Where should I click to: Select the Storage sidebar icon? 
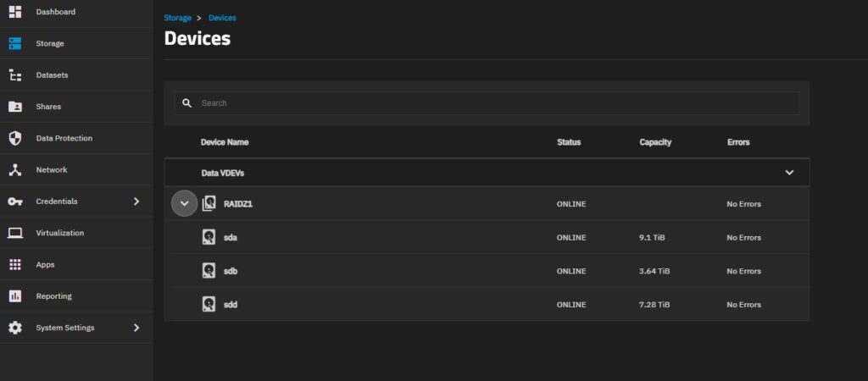pos(15,43)
